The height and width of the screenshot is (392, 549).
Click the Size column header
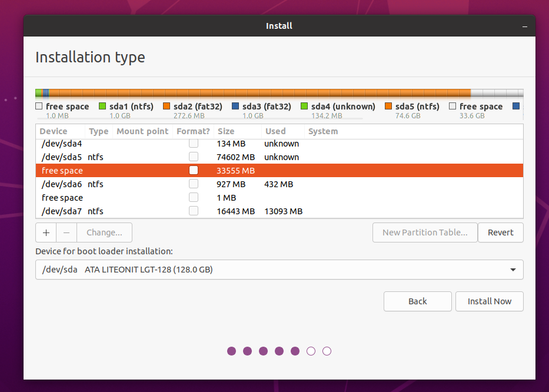pyautogui.click(x=238, y=131)
